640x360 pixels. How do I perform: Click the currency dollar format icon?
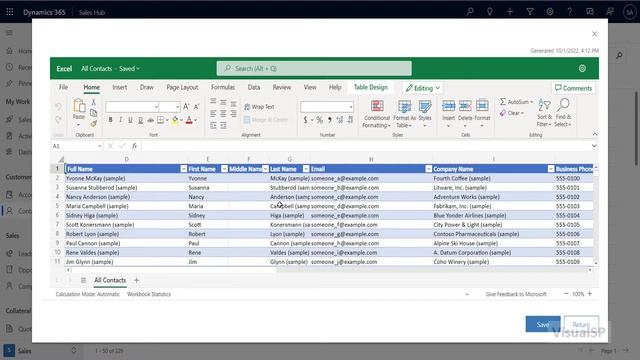(305, 120)
